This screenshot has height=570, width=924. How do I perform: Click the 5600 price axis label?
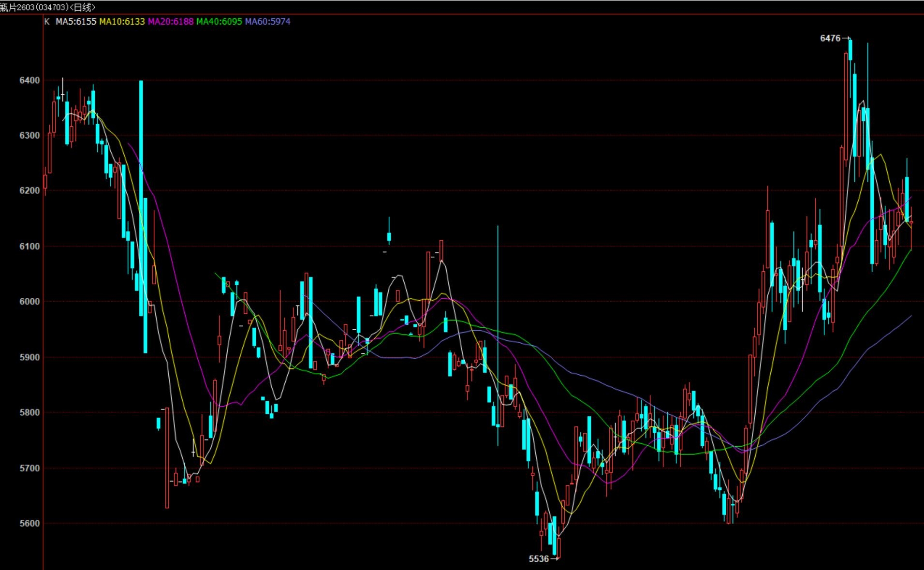coord(29,523)
